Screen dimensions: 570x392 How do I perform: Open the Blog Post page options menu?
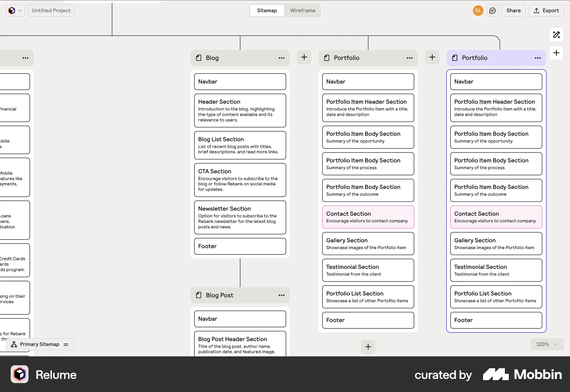[x=281, y=295]
